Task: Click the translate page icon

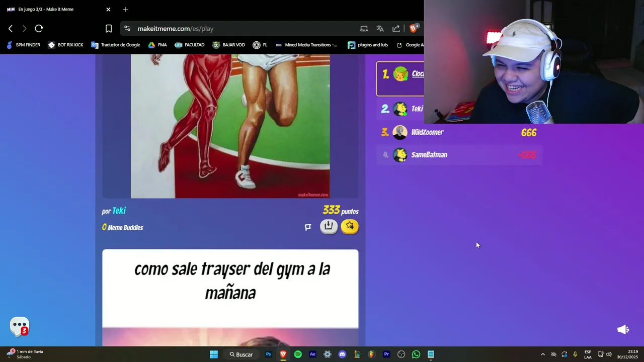Action: [x=380, y=29]
